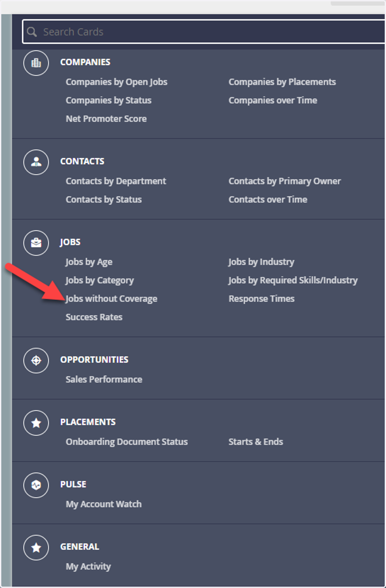The width and height of the screenshot is (386, 588).
Task: Click the Placements star icon
Action: point(36,423)
